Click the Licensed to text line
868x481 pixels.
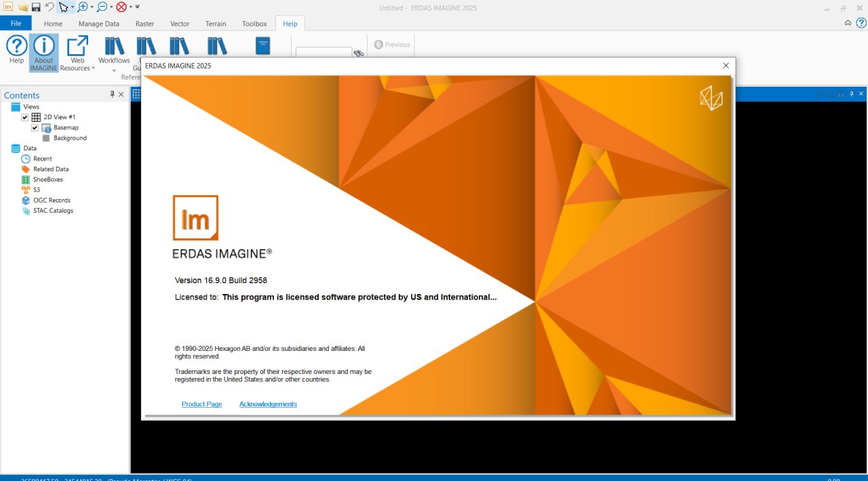(336, 297)
